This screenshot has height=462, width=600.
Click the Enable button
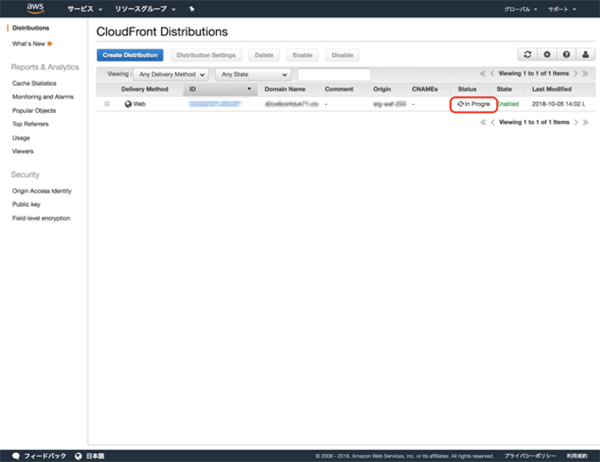[x=302, y=55]
